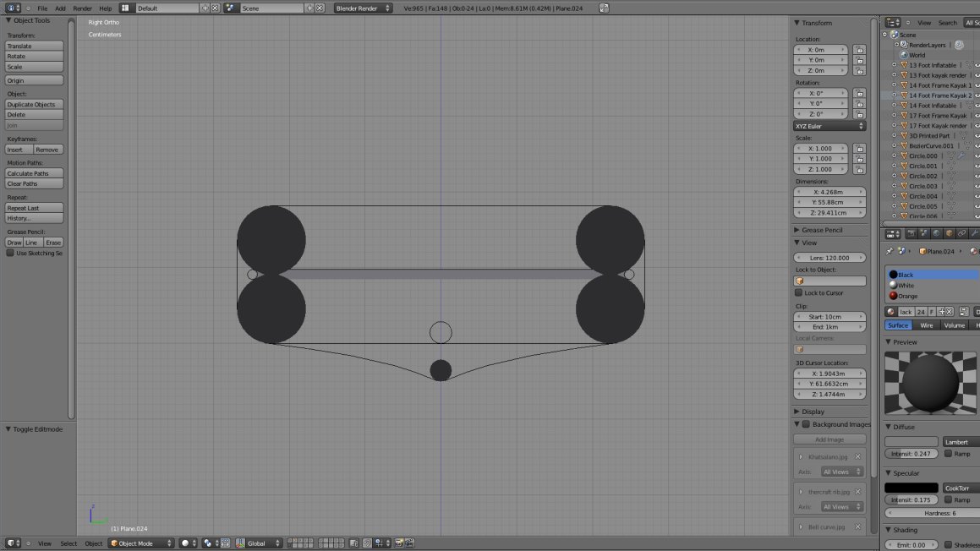Toggle the Background Images checkbox
The image size is (980, 551).
pos(806,424)
